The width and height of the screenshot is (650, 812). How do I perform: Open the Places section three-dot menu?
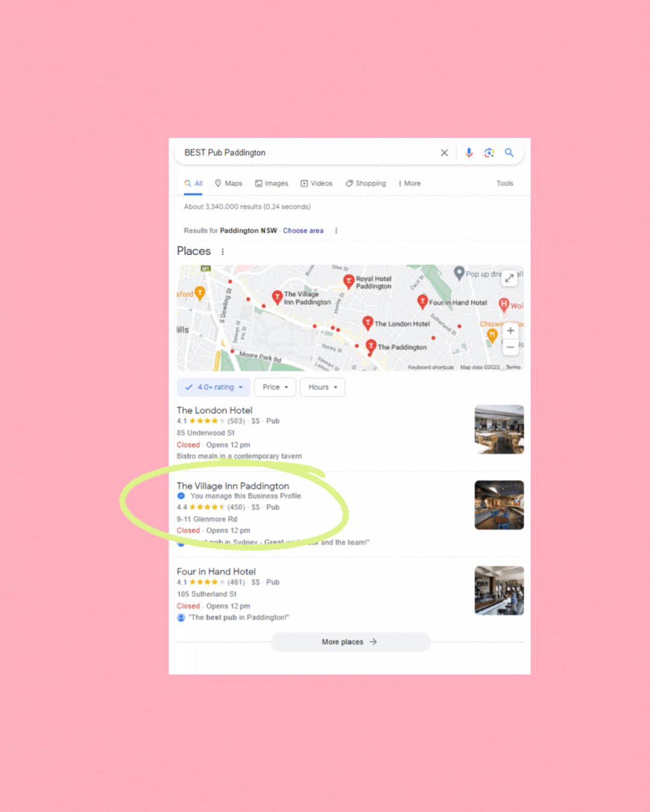(223, 252)
